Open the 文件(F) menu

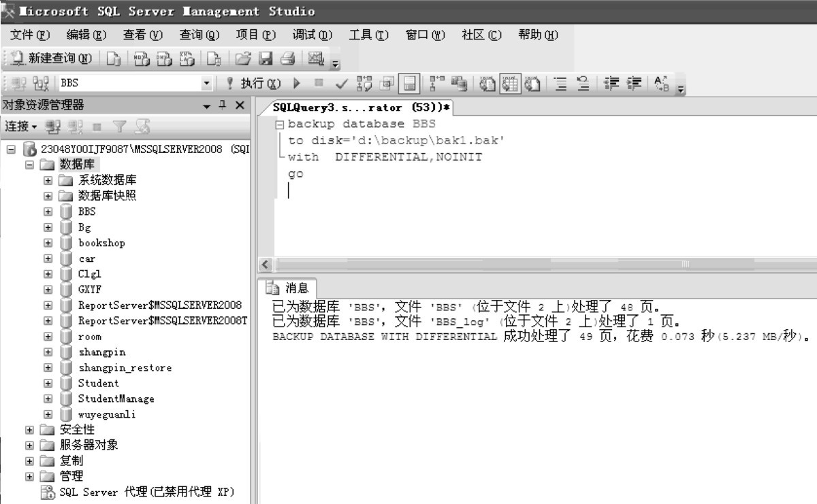31,35
